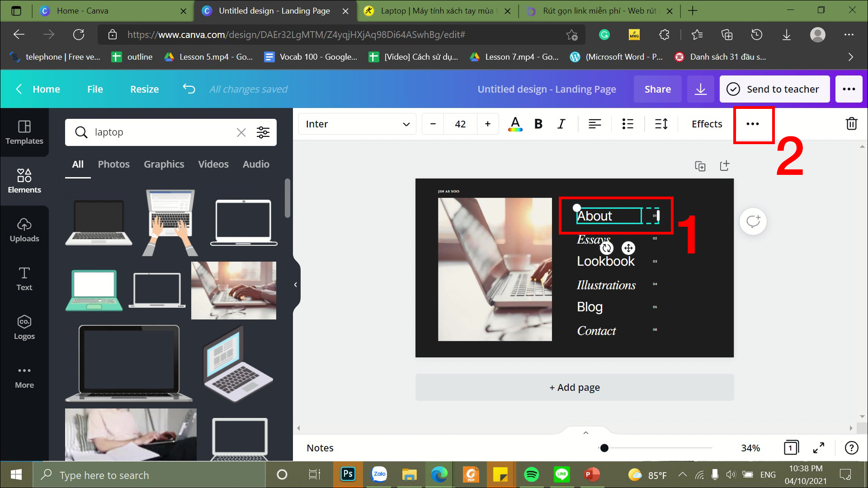Select the Graphics tab in search results
This screenshot has height=488, width=868.
pyautogui.click(x=163, y=164)
